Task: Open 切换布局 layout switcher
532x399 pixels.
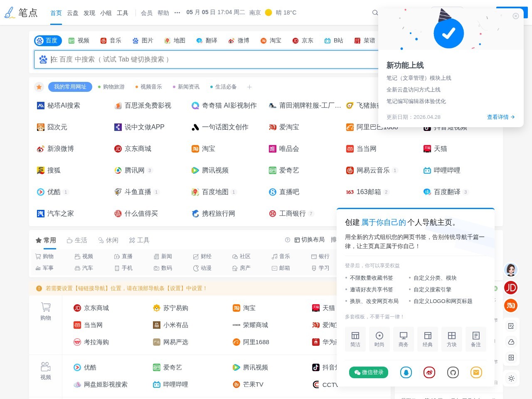Action: [x=310, y=240]
